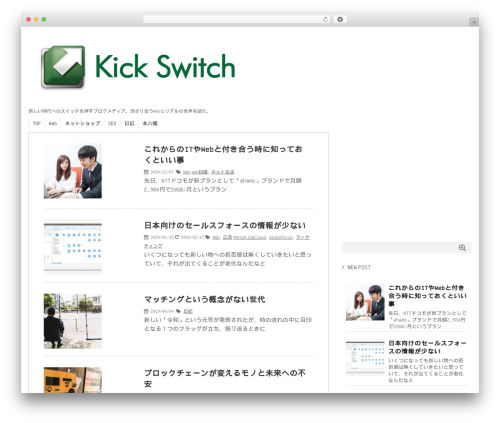Open sidebar Salesforce screenshot thumbnail

[365, 358]
